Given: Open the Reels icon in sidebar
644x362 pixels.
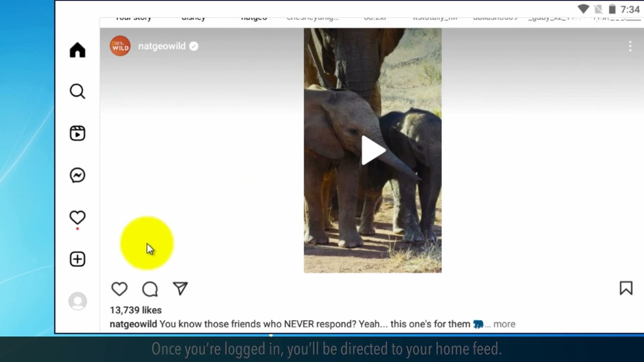Looking at the screenshot, I should (x=77, y=133).
